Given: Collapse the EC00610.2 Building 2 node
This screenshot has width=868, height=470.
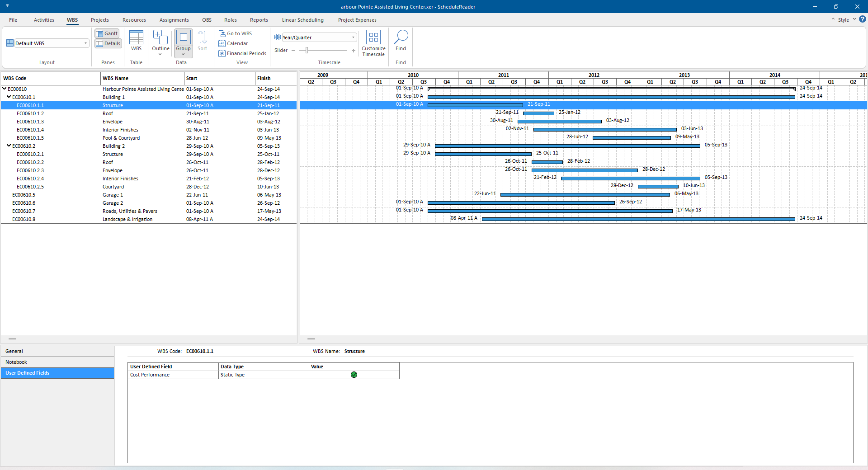Looking at the screenshot, I should tap(9, 146).
